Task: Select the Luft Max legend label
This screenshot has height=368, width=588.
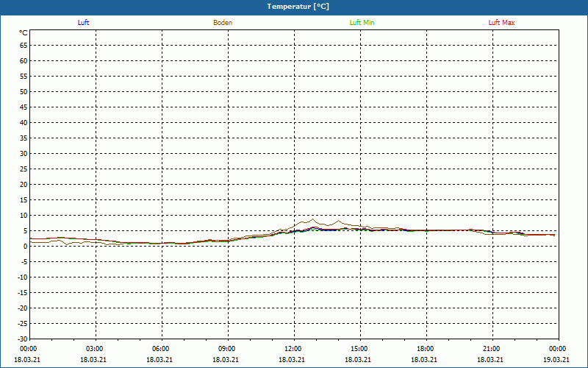Action: point(501,23)
